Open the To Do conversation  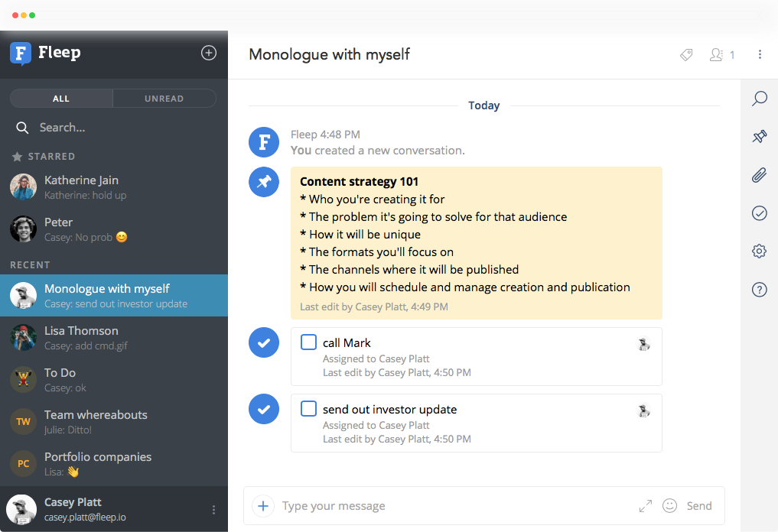point(114,380)
